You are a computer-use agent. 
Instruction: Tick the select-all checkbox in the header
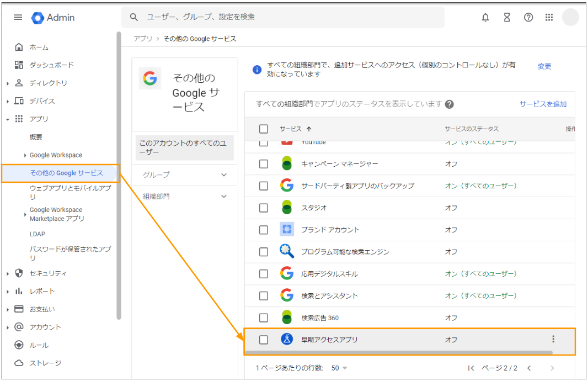click(x=264, y=129)
